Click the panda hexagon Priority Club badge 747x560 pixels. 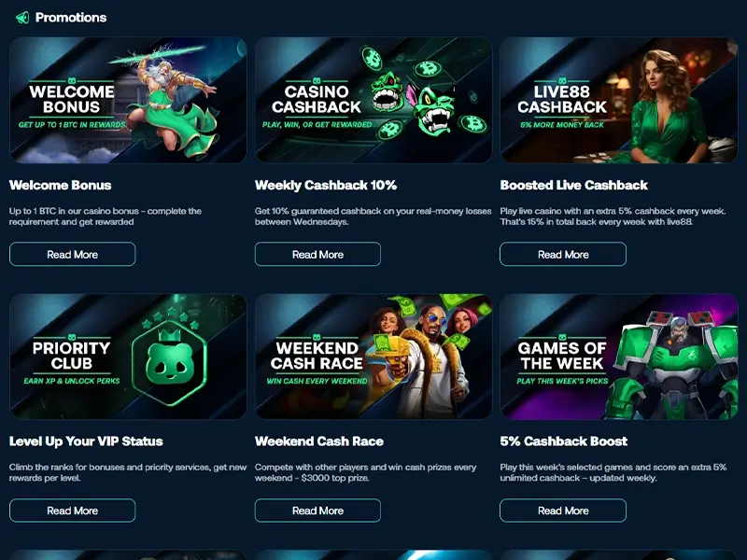[169, 360]
